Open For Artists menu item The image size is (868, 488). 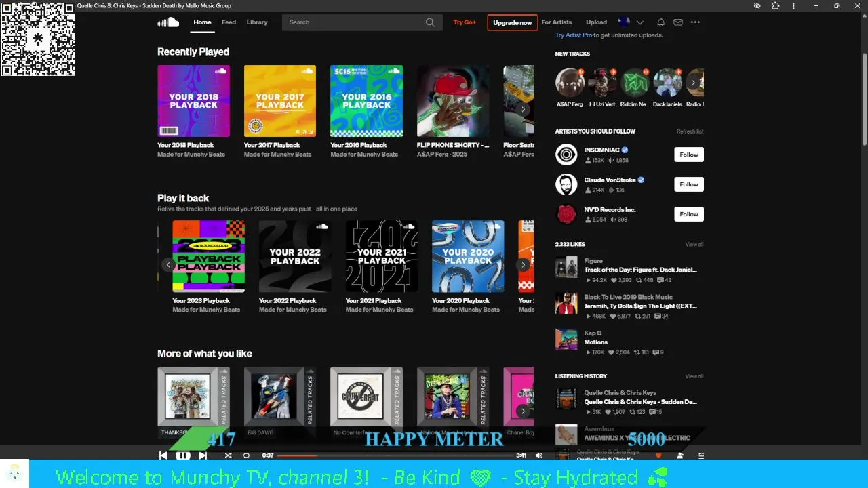(557, 22)
